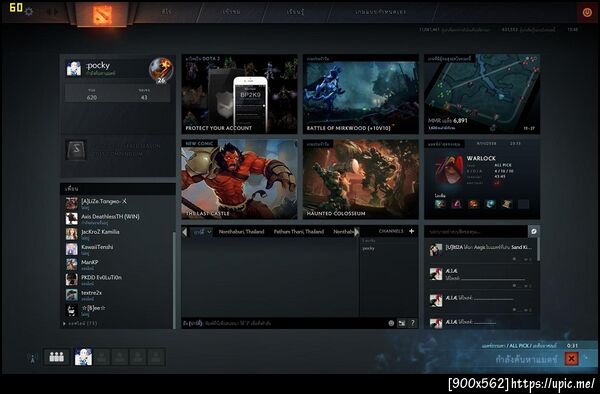The width and height of the screenshot is (600, 394).
Task: Click the friends list scrollbar
Action: coord(174,279)
